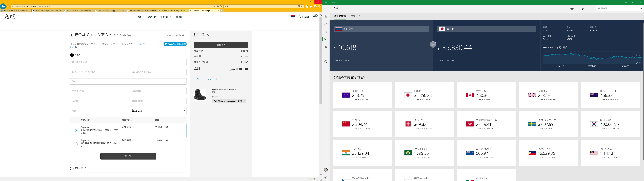Open the browser address bar history dropdown
Image resolution: width=644 pixels, height=181 pixels.
click(x=214, y=6)
